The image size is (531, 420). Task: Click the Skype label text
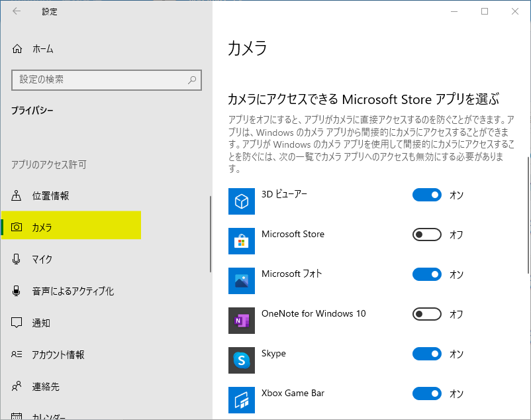coord(273,353)
